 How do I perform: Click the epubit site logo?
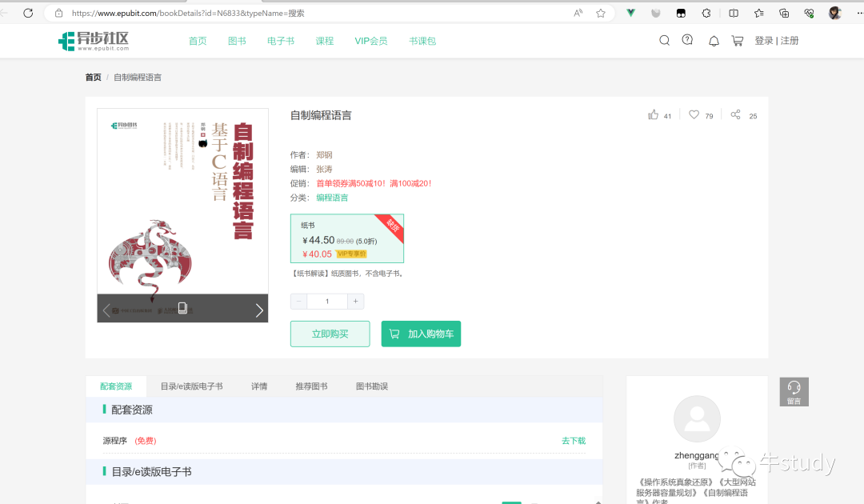pos(94,41)
